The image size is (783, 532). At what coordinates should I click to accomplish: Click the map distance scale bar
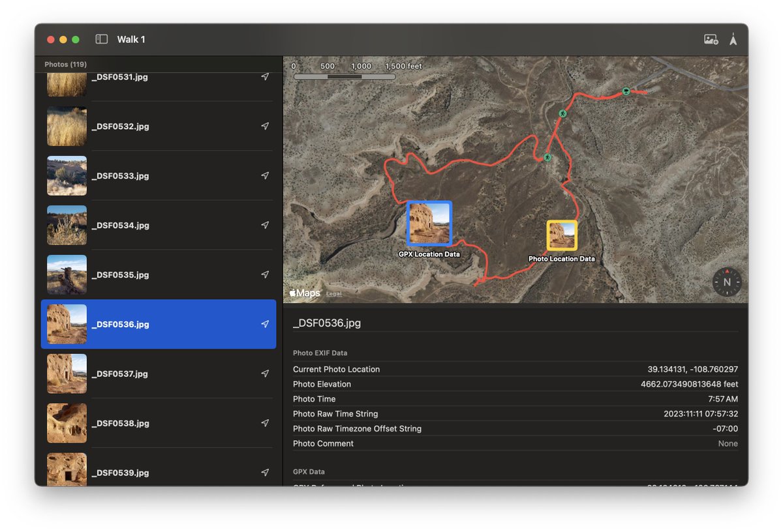click(x=345, y=76)
